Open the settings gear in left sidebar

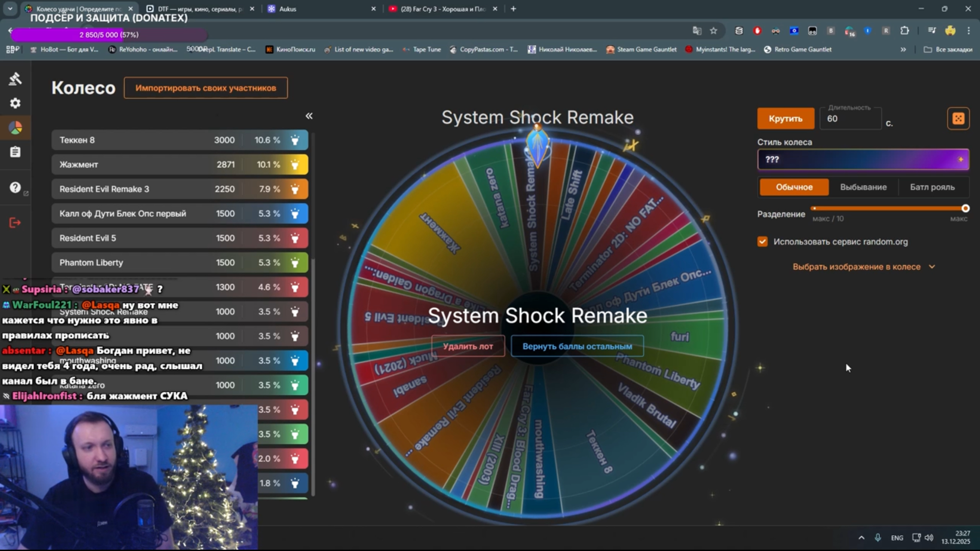[x=15, y=103]
